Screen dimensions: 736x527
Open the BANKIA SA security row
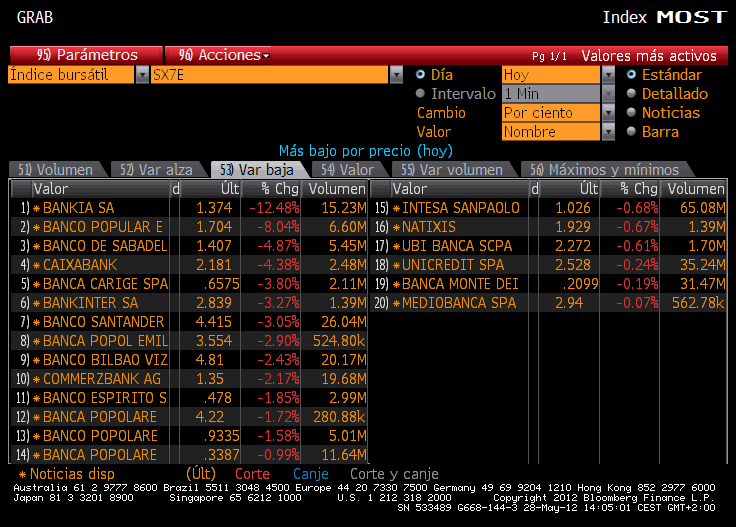188,208
